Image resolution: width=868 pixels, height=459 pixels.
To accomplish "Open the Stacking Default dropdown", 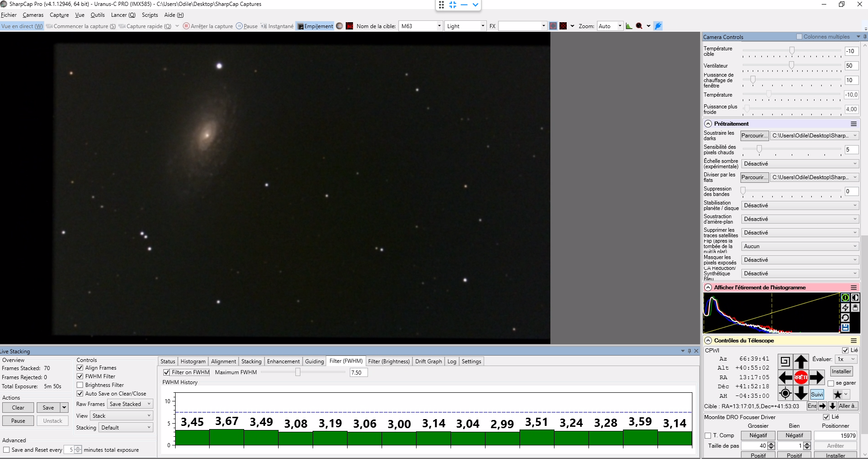I will [126, 428].
